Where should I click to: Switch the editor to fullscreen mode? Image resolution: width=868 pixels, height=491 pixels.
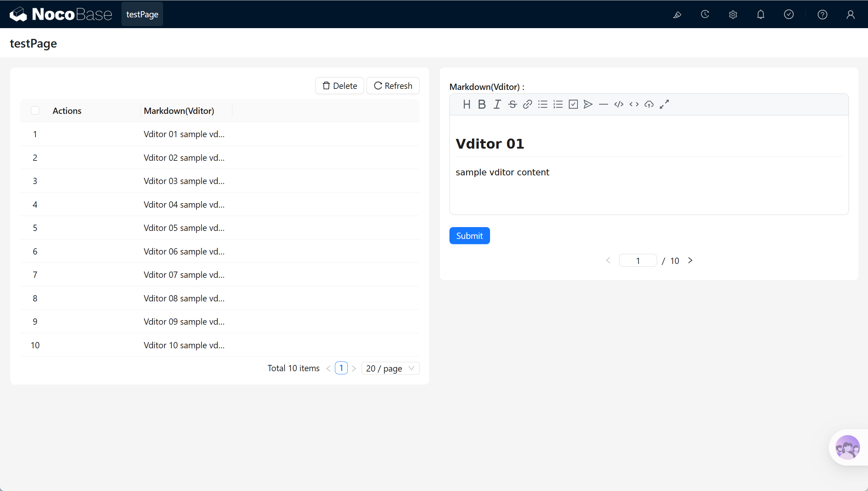point(664,104)
